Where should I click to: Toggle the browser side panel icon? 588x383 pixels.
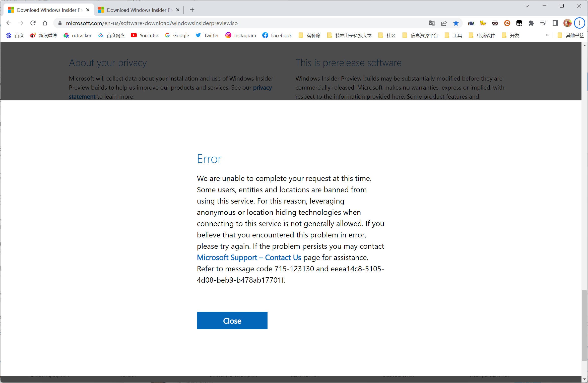555,23
